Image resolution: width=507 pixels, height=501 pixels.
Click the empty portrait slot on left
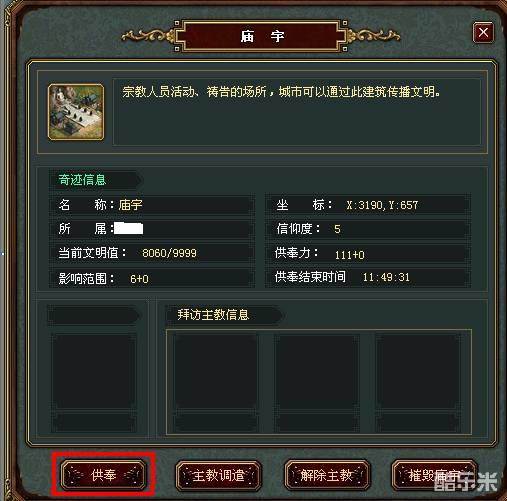pos(94,382)
